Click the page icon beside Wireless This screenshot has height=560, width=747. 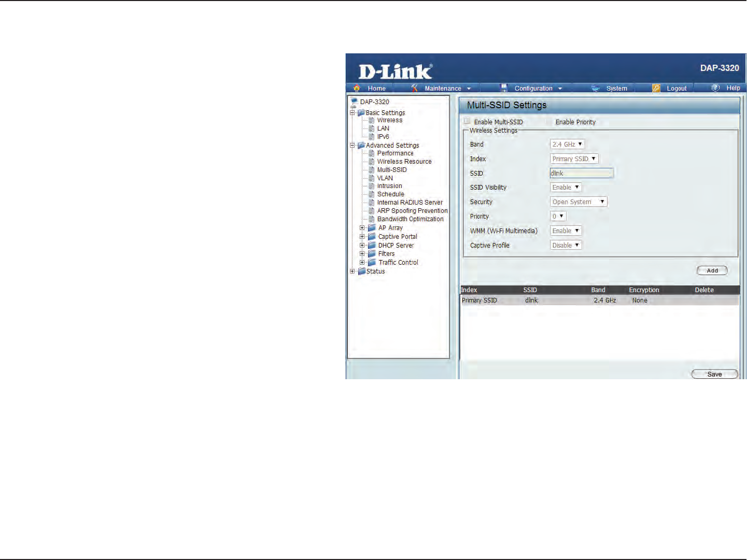point(371,120)
